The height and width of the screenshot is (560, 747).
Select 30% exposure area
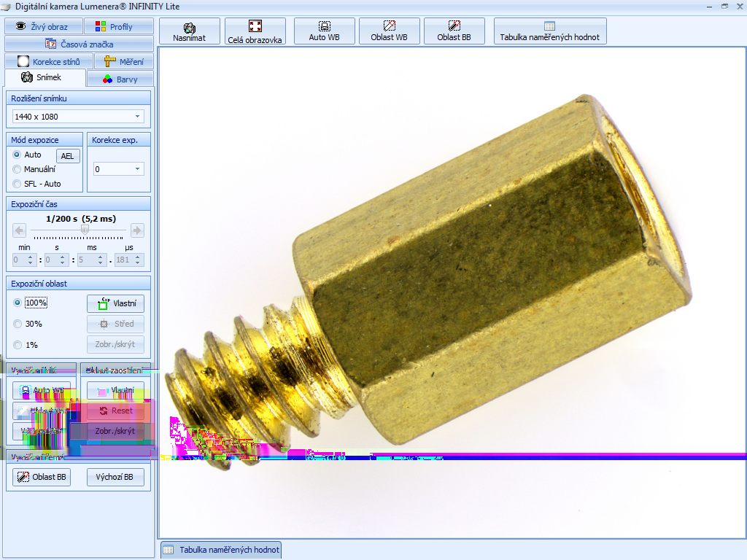pos(18,324)
